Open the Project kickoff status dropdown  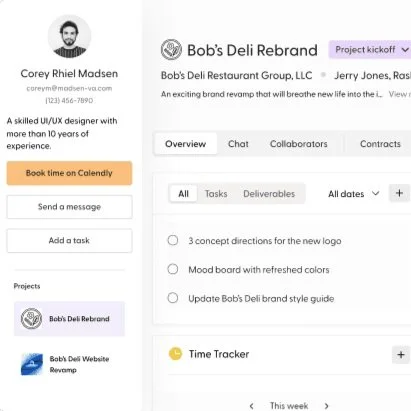click(370, 50)
